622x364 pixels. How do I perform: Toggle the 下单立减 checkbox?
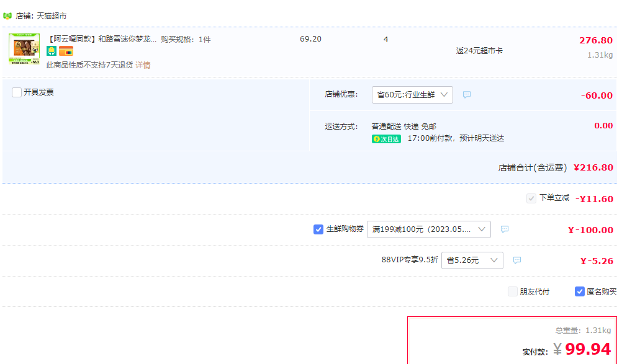coord(531,198)
